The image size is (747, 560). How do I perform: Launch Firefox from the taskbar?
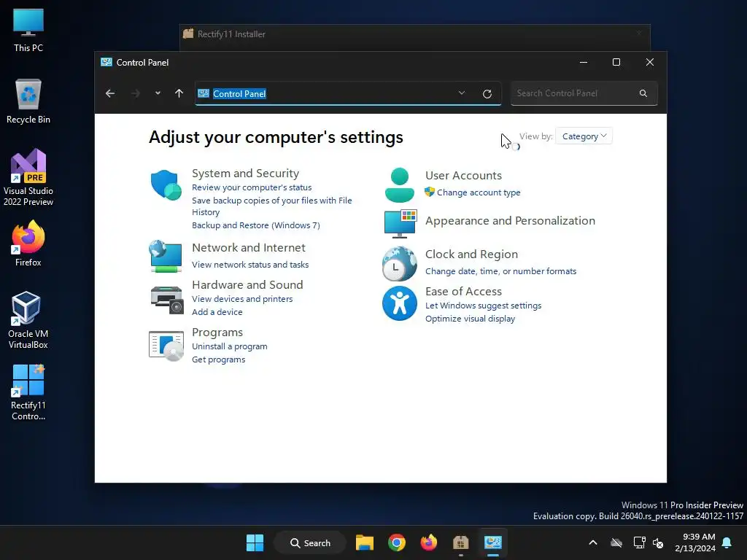[429, 542]
